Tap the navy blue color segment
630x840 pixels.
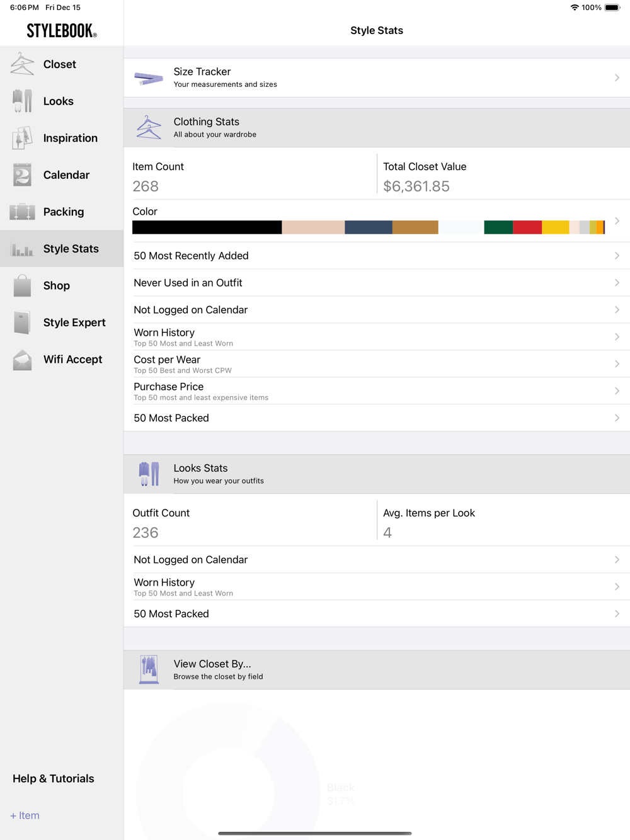[369, 227]
